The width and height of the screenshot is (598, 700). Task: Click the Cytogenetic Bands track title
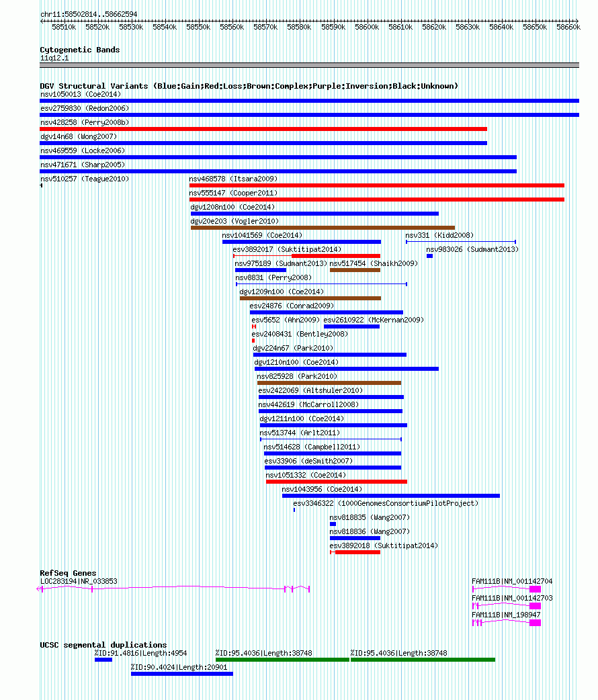(79, 50)
